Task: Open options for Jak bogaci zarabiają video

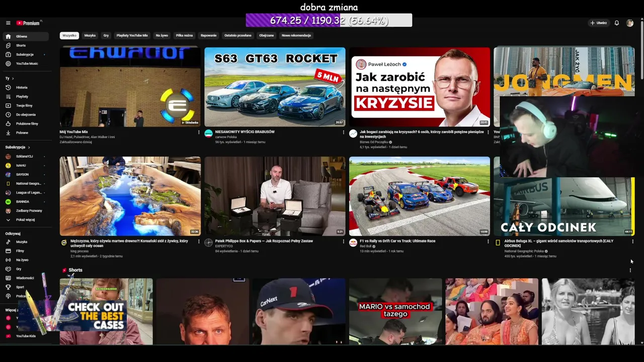Action: click(488, 132)
